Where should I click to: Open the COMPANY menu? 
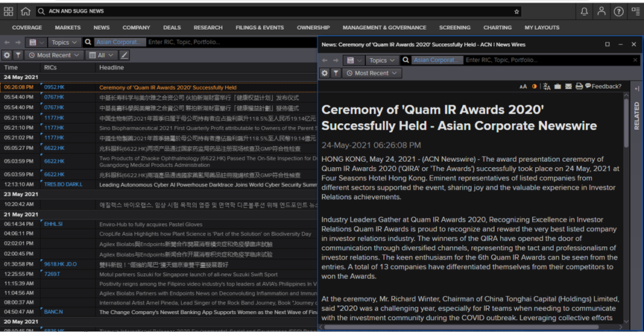(136, 28)
